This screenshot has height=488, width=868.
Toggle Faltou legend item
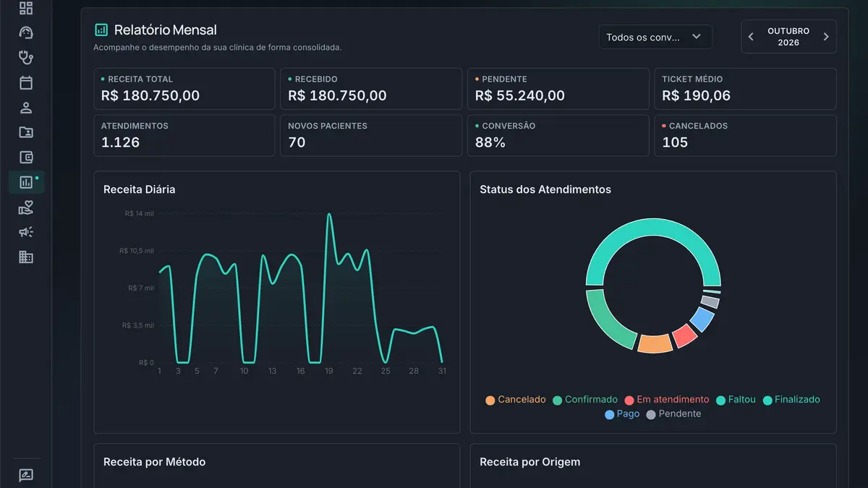click(x=736, y=400)
